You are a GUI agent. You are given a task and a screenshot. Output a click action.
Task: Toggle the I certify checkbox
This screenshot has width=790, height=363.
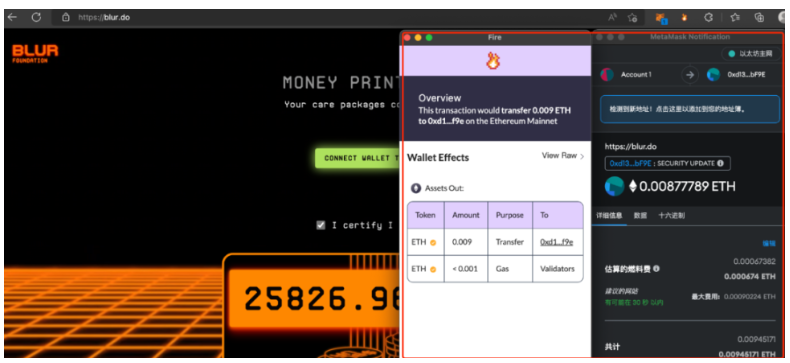[x=320, y=225]
